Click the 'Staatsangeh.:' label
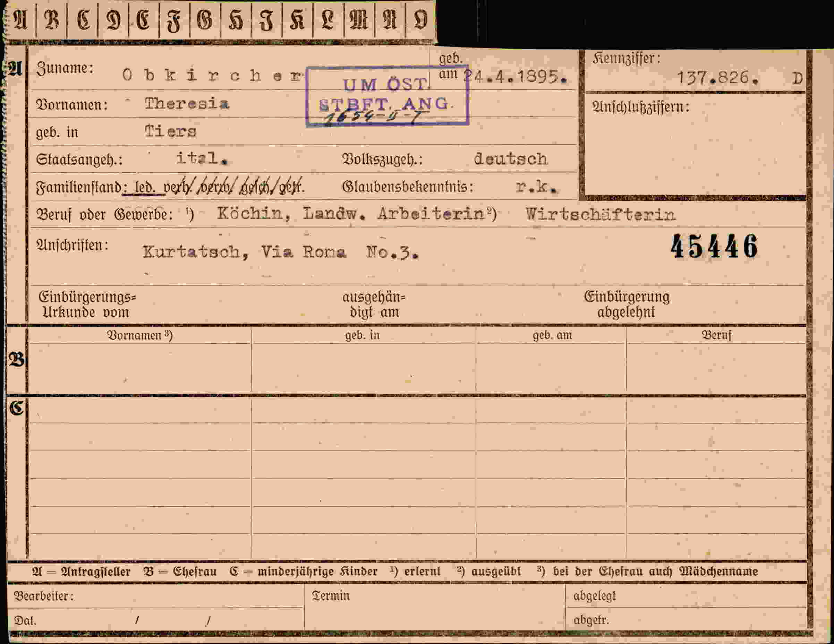Screen dimensions: 834x644 (79, 160)
